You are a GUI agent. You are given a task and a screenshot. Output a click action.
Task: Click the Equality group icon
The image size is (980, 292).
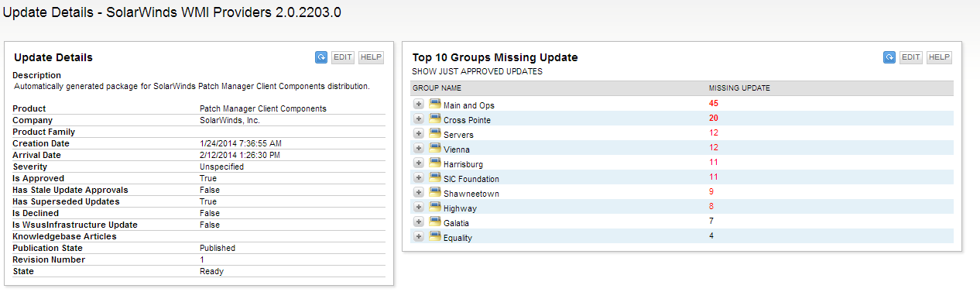(434, 237)
